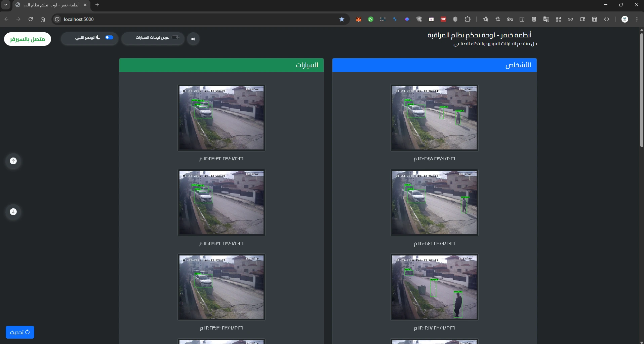The height and width of the screenshot is (344, 644).
Task: Open the car thumbnail stamped 13:23:27
Action: 222,287
